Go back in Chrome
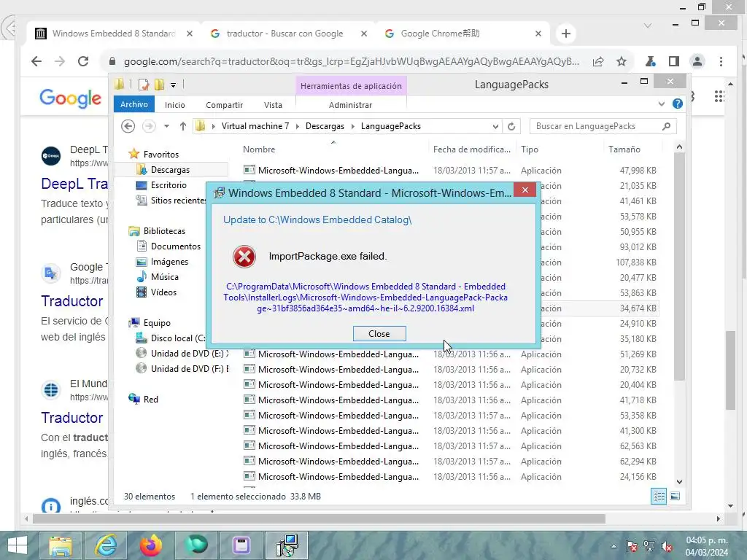Image resolution: width=747 pixels, height=560 pixels. pos(36,61)
